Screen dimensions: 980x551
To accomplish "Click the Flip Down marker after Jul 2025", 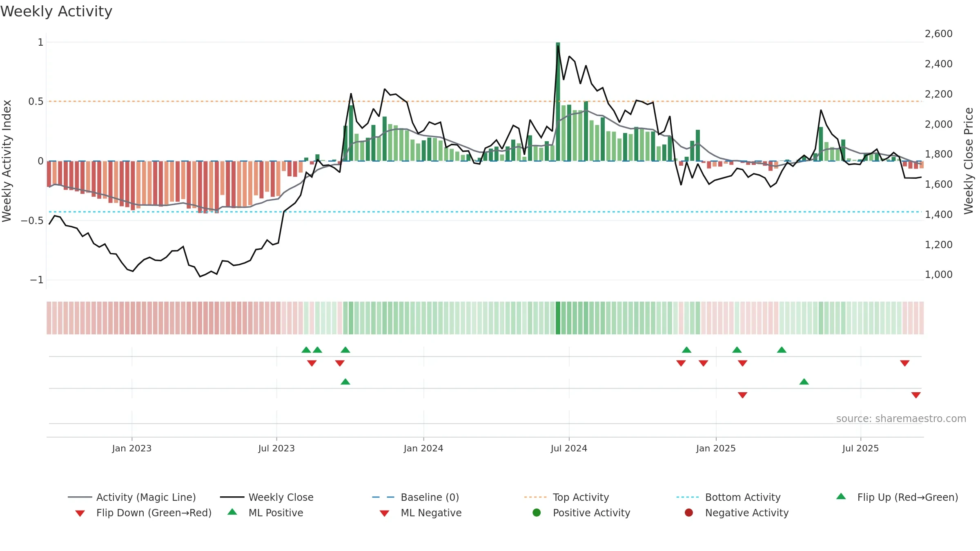I will (x=905, y=363).
